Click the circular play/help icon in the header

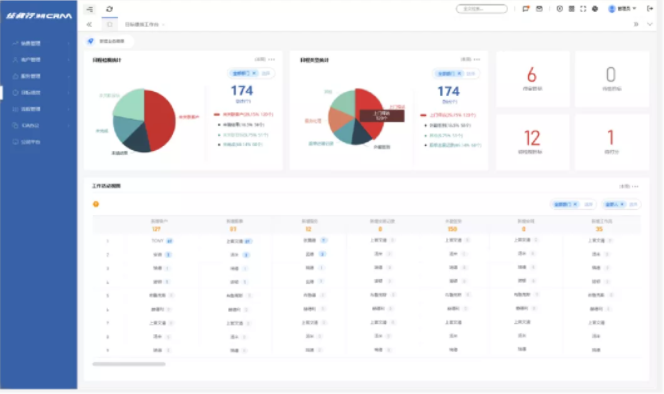(559, 8)
